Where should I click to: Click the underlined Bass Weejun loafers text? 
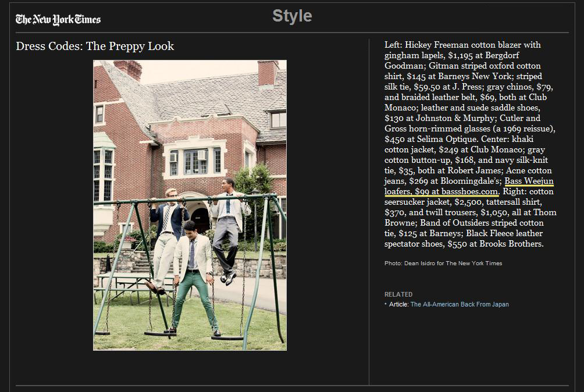coord(529,181)
